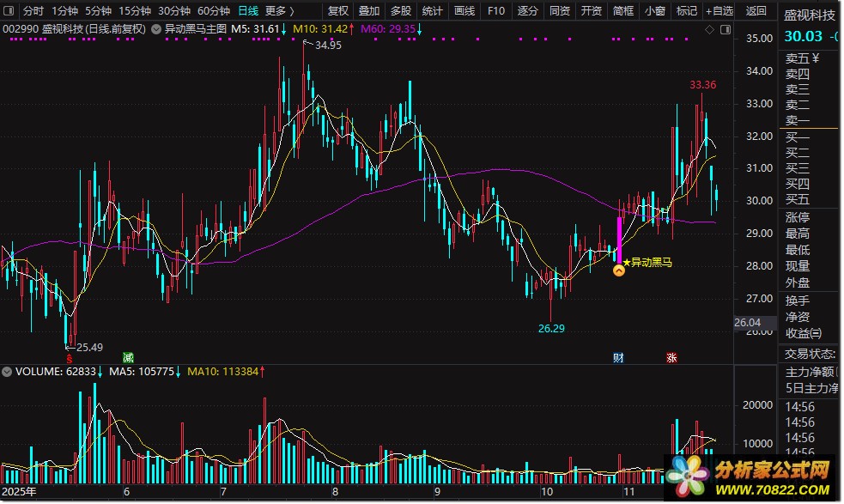Expand the VOLUME indicator dropdown
844x504 pixels.
click(8, 372)
